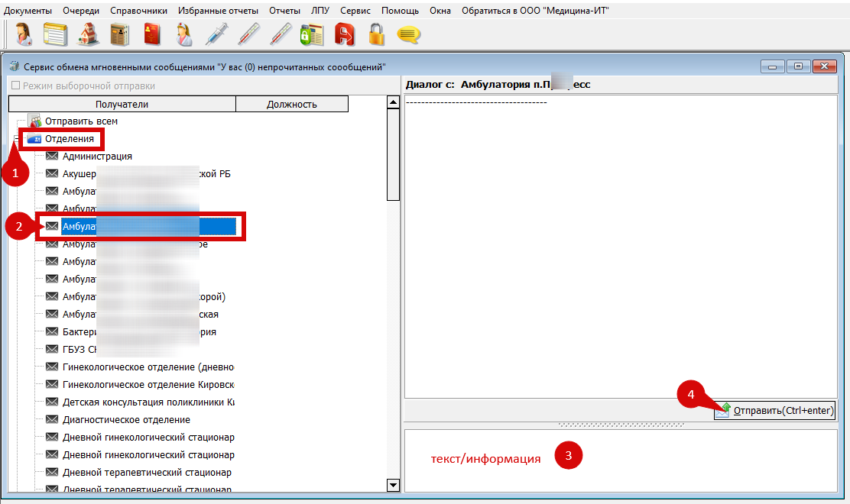Open Обратиться в ООО "Медицина-ИТ" menu
Image resolution: width=850 pixels, height=504 pixels.
[x=535, y=10]
